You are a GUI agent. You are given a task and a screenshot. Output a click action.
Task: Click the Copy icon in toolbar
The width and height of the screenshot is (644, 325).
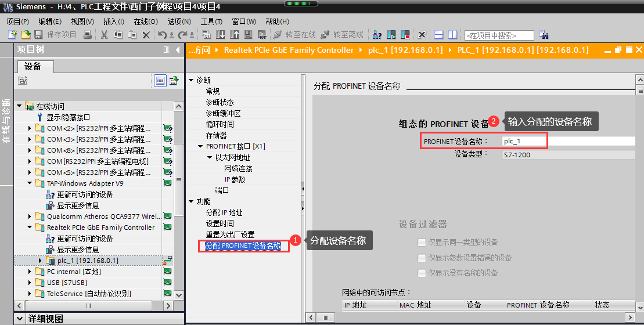pyautogui.click(x=118, y=35)
